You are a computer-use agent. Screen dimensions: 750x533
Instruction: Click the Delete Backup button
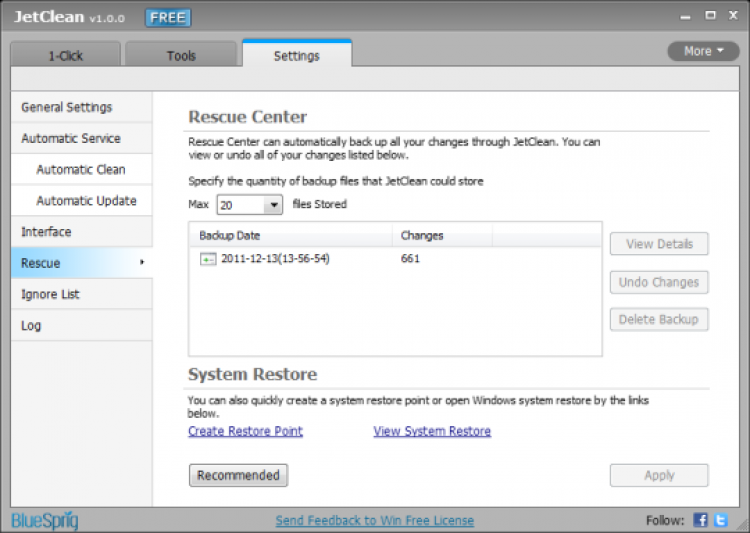659,319
